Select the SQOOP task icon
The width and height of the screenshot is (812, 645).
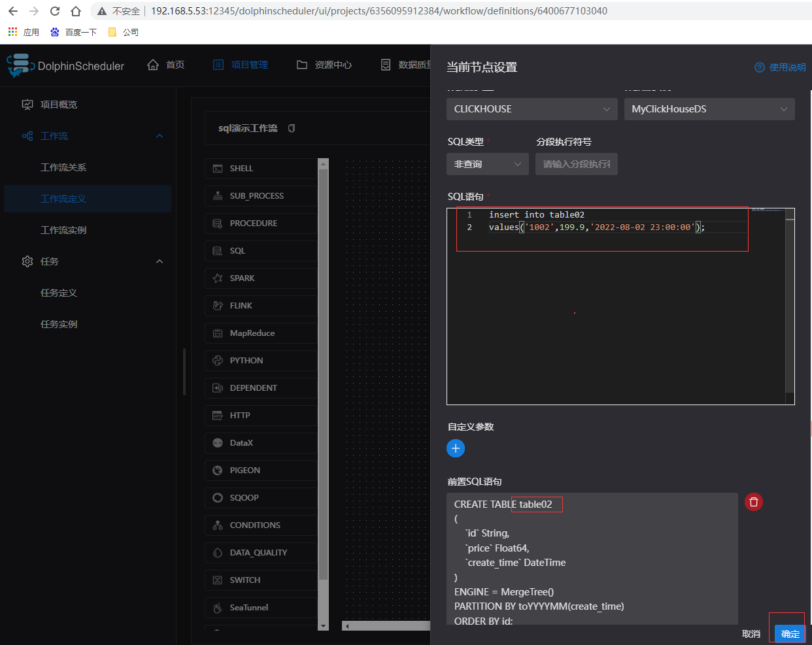[218, 498]
